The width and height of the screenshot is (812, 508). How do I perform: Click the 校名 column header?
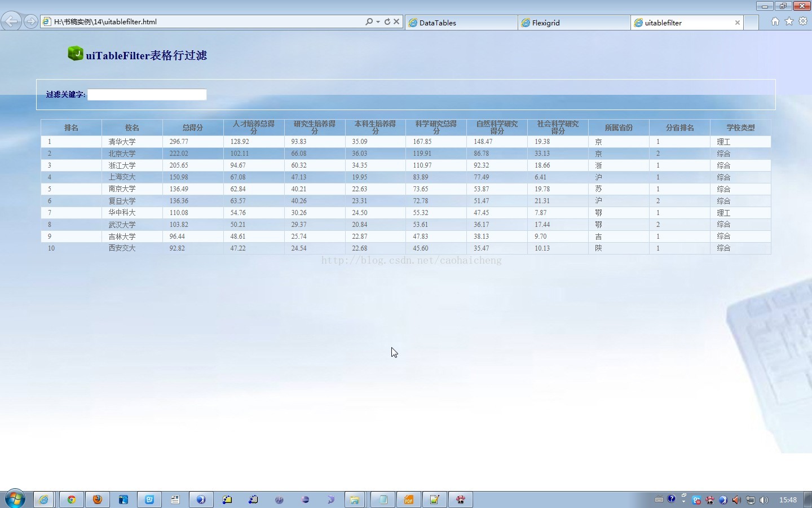(x=132, y=128)
